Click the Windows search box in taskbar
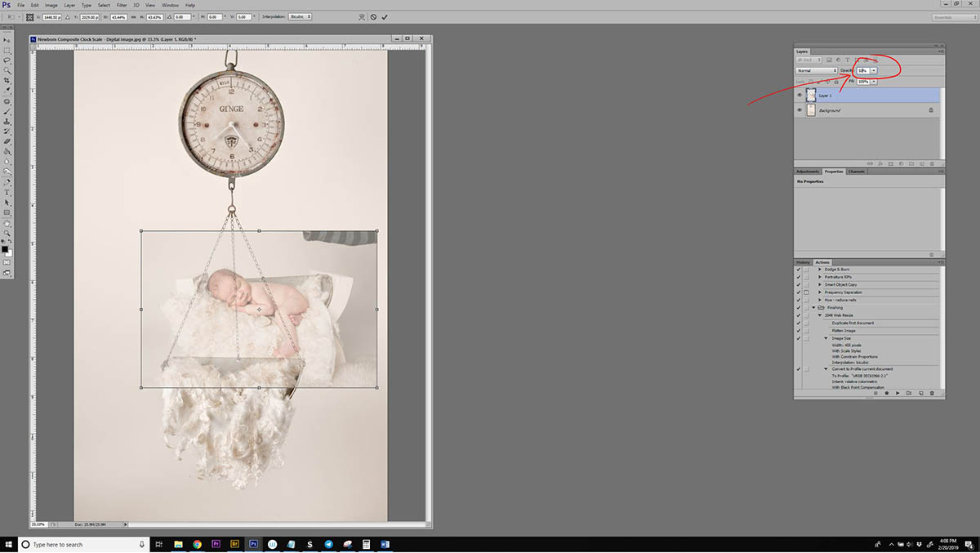The width and height of the screenshot is (980, 553). [82, 544]
